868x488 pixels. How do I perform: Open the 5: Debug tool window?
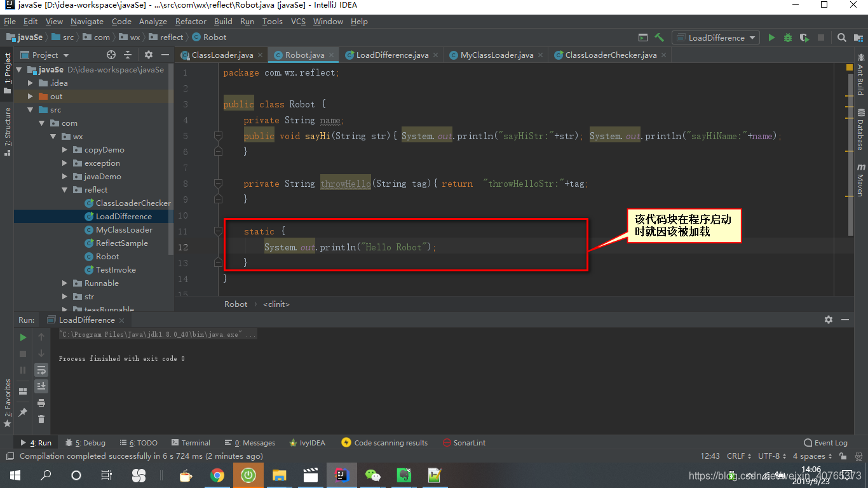click(85, 443)
